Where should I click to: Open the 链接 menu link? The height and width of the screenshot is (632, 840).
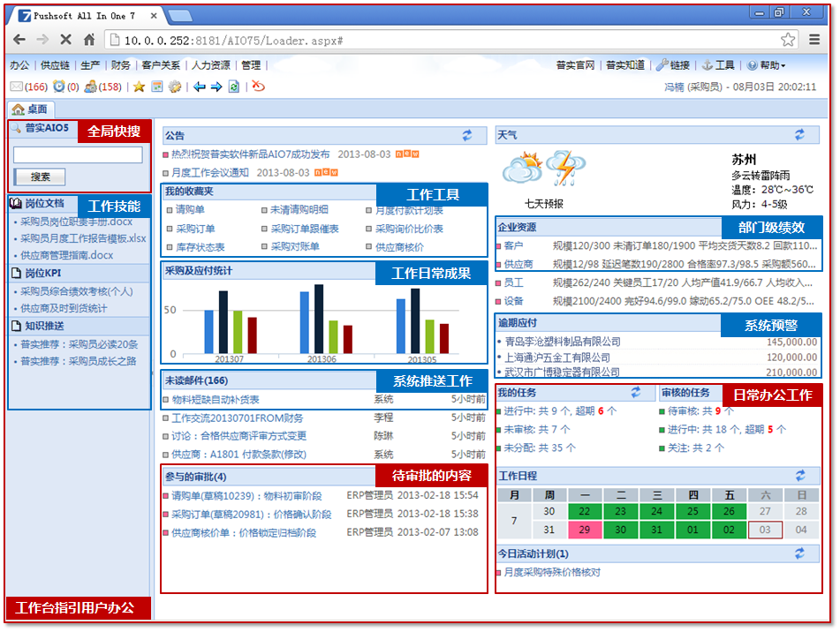click(x=673, y=65)
